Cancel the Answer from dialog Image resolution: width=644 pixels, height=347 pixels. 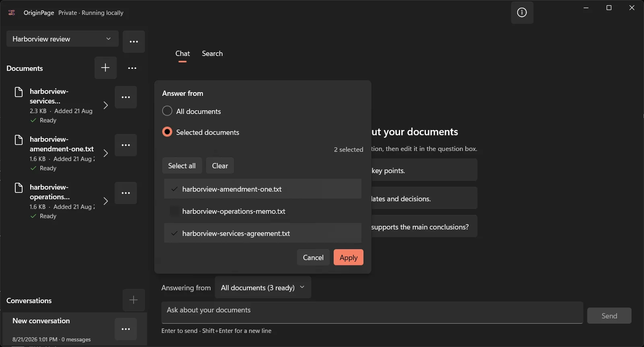click(313, 257)
